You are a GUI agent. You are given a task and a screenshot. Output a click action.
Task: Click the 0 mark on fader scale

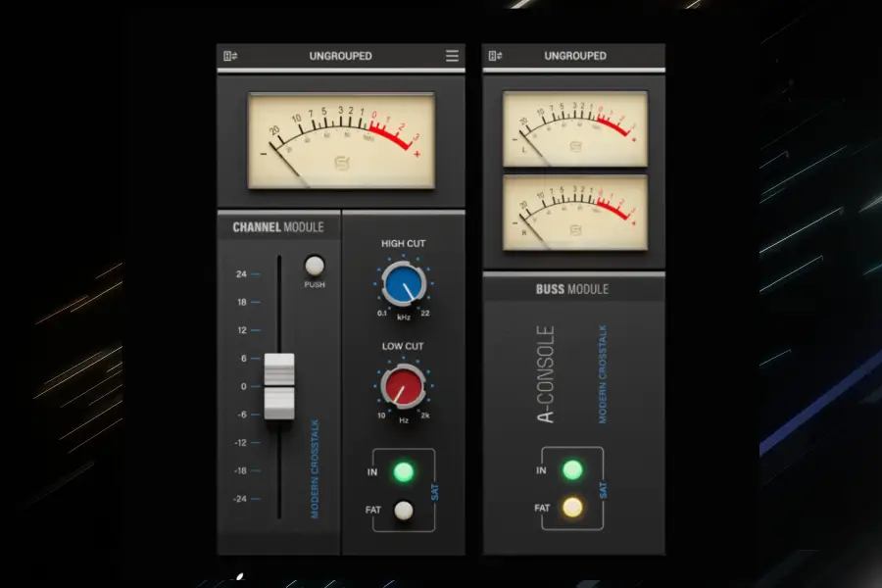coord(244,386)
